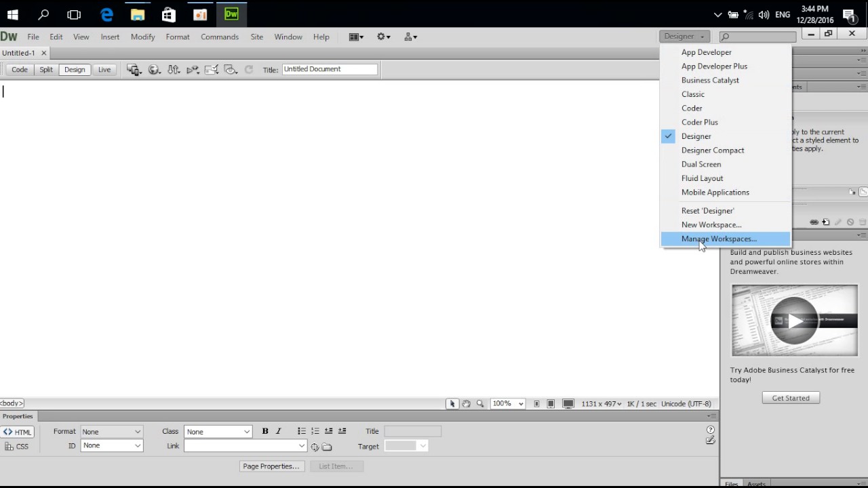Open the Link combo box dropdown arrow

tap(302, 446)
